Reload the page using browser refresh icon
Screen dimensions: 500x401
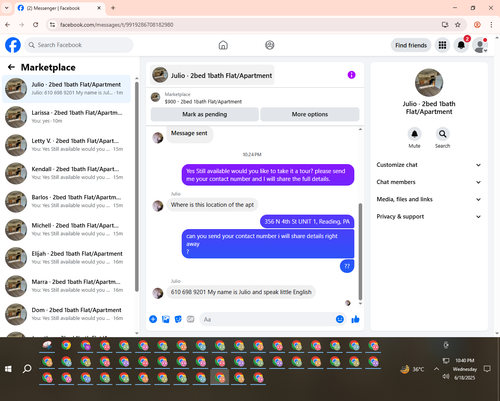point(36,25)
